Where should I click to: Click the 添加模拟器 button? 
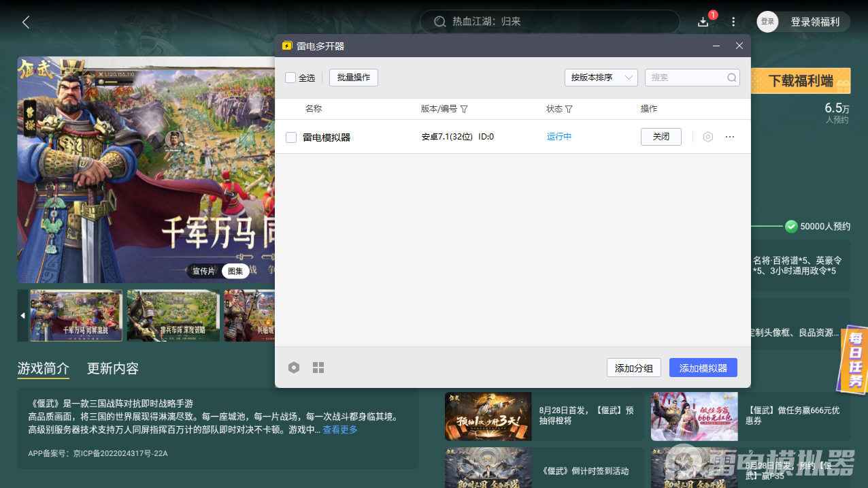click(x=703, y=368)
